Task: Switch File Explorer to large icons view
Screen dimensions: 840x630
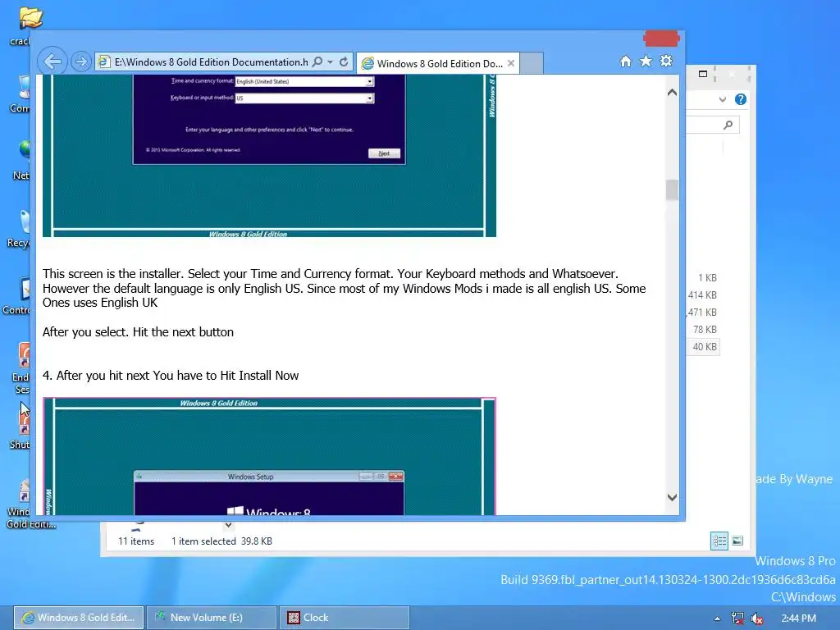Action: (x=737, y=541)
